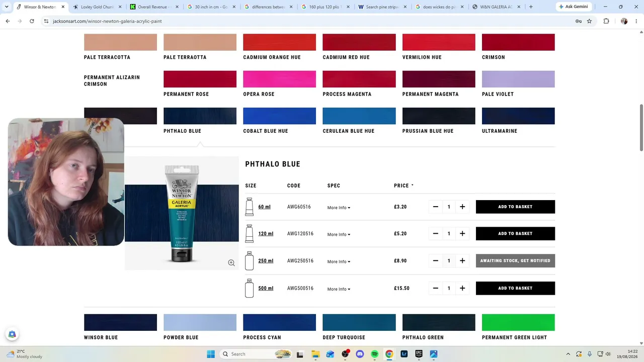644x362 pixels.
Task: Click the Windows taskbar Search box
Action: (256, 354)
